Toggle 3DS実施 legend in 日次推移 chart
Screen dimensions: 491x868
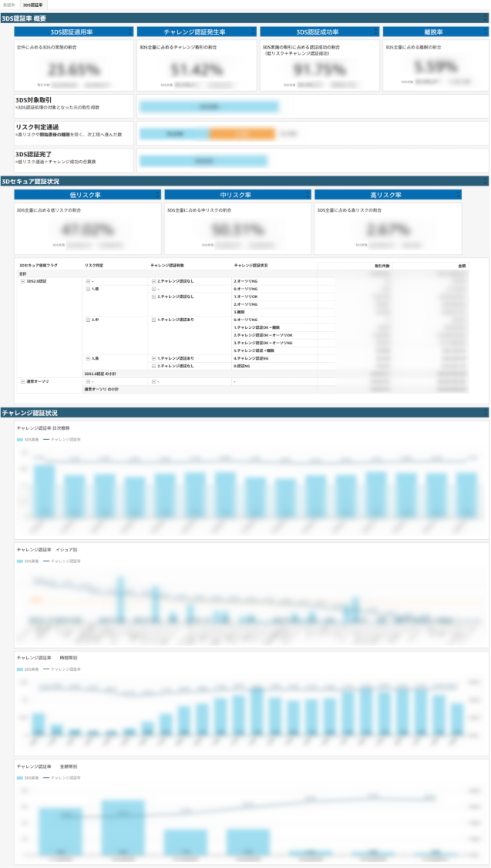pos(28,440)
